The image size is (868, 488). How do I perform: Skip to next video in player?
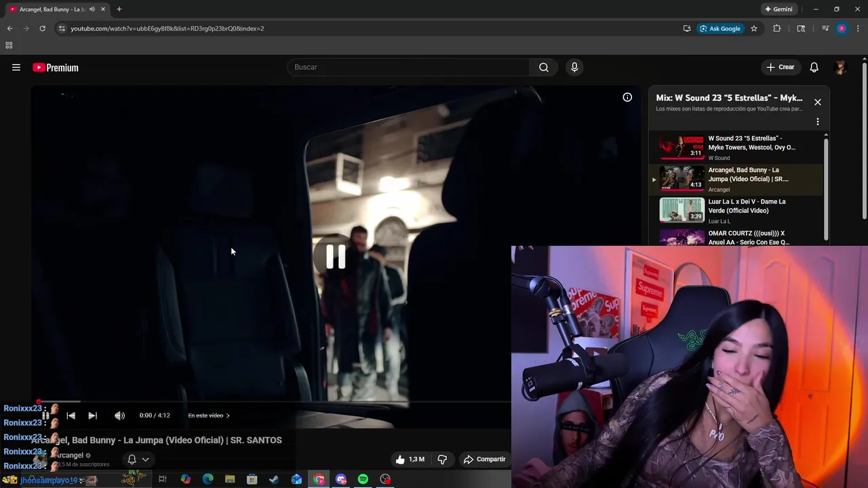click(92, 415)
